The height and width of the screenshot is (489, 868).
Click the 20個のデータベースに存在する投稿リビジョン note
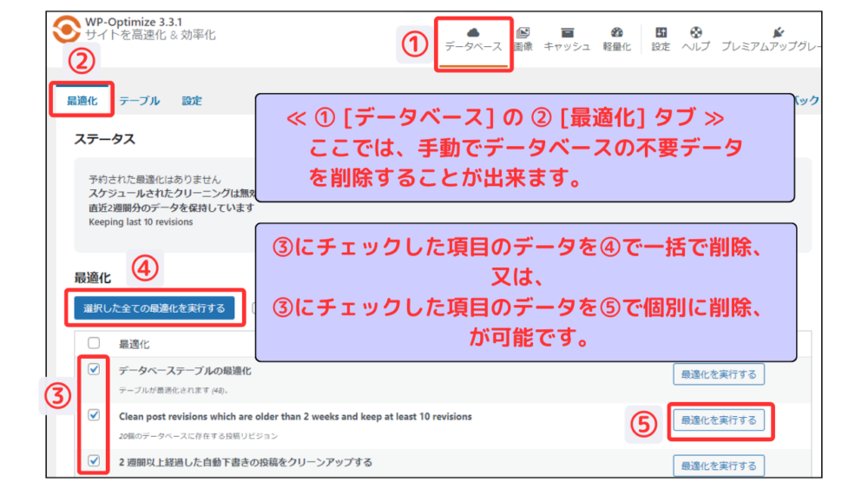click(198, 436)
